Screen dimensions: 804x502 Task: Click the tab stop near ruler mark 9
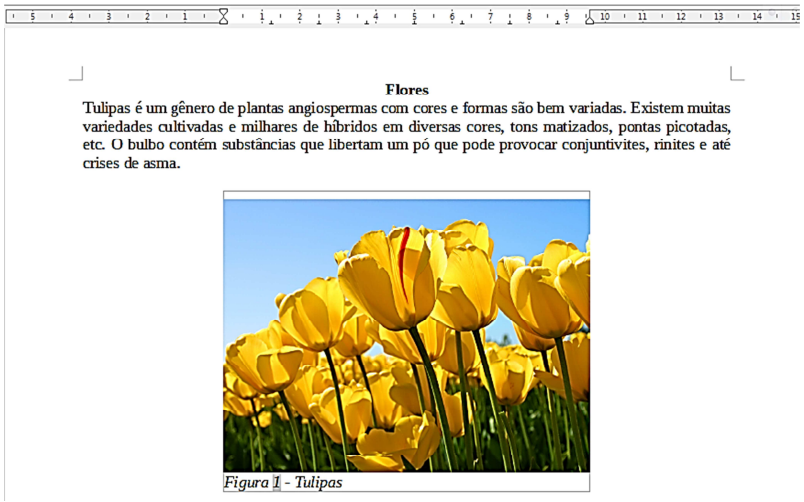pos(558,24)
